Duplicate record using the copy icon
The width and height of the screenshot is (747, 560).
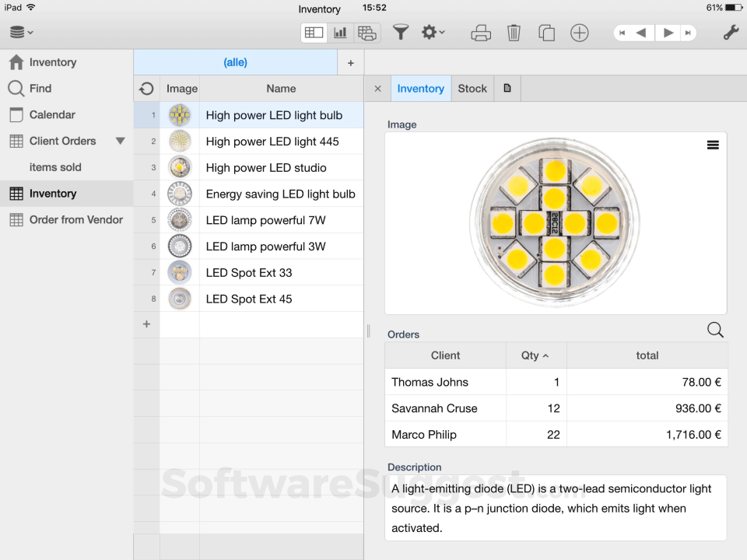click(x=546, y=33)
